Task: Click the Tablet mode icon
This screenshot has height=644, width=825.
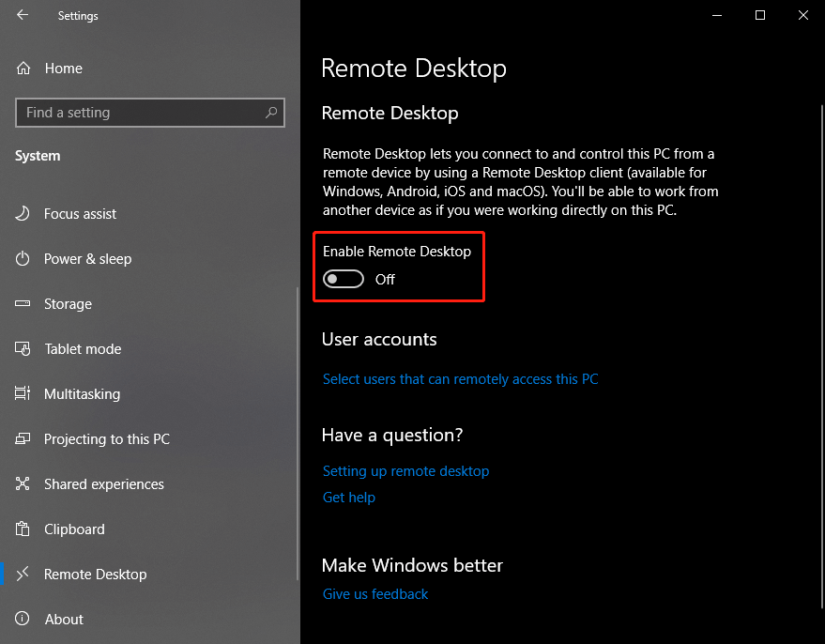Action: point(23,349)
